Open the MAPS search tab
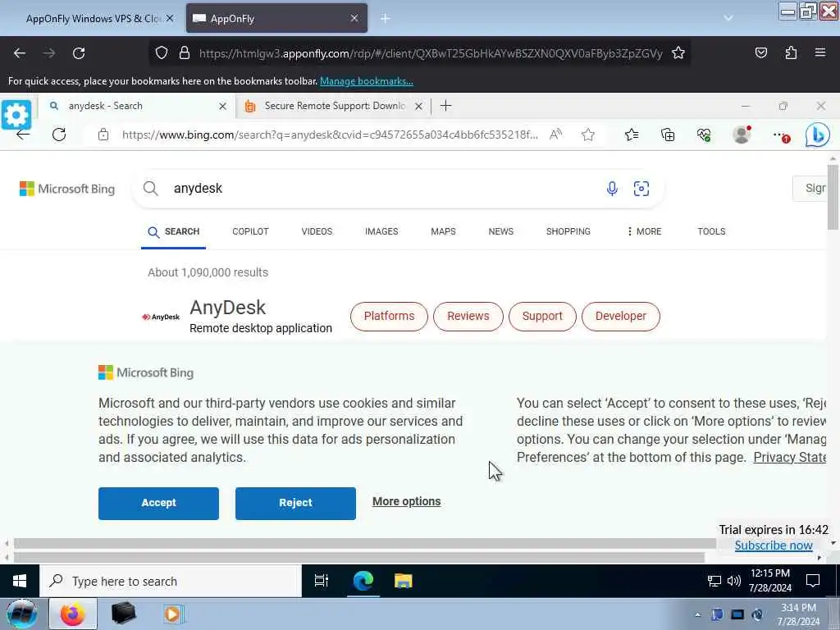840x630 pixels. click(443, 231)
